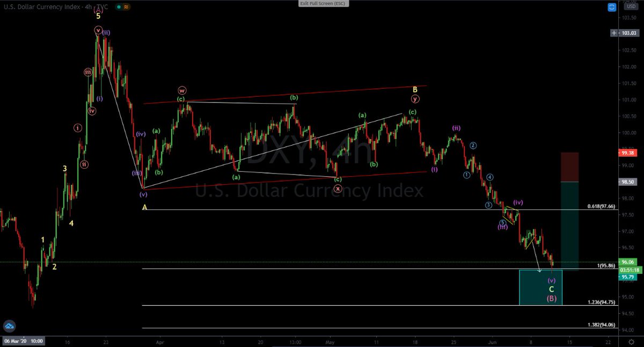Screen dimensions: 644x347
Task: Click the teal long-position target box
Action: [x=569, y=225]
